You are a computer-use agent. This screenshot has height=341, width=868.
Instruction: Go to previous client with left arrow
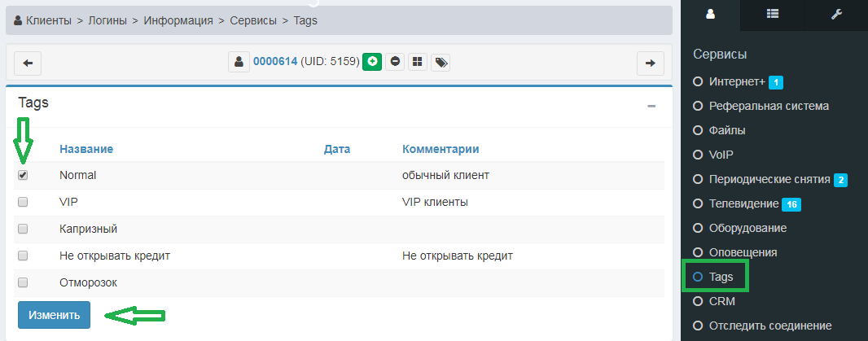(x=28, y=63)
